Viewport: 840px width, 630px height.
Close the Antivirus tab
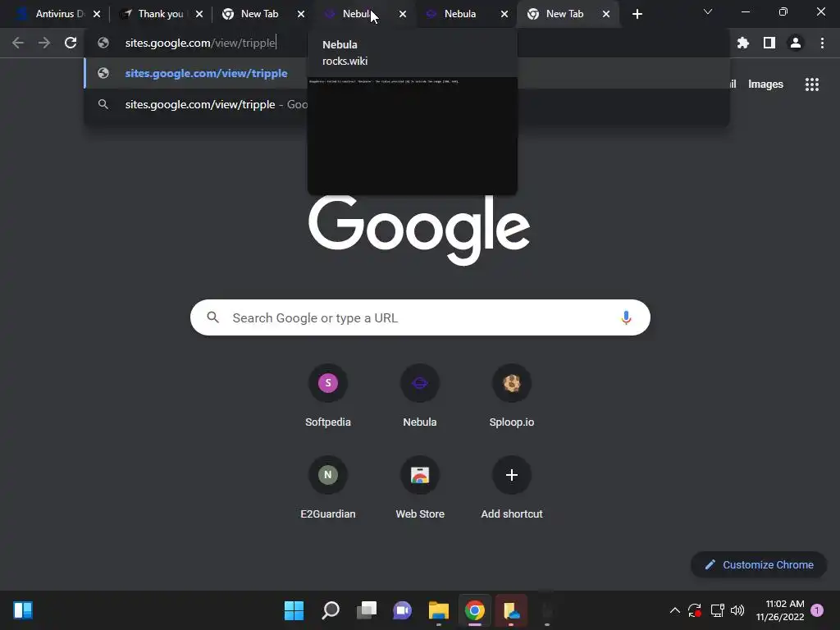click(97, 14)
